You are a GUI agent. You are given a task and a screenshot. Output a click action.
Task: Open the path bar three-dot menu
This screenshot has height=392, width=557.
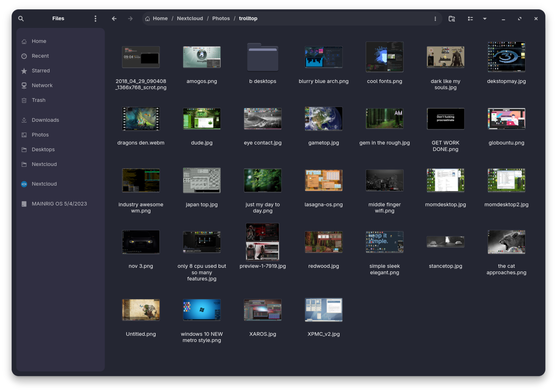[435, 19]
